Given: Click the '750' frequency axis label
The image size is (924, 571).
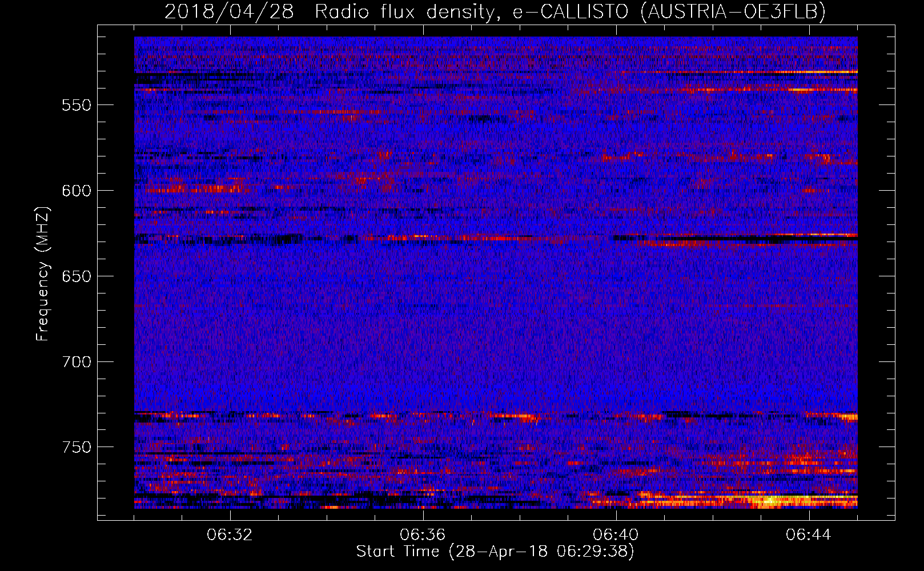Looking at the screenshot, I should coord(77,447).
